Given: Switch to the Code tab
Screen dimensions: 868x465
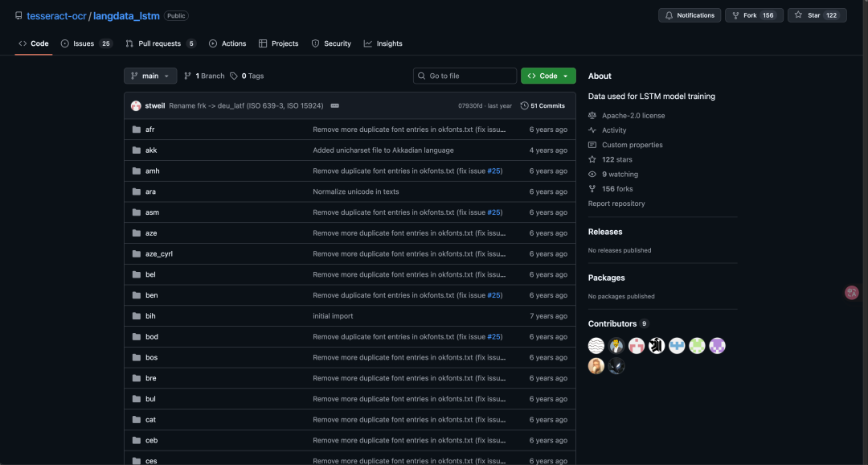Looking at the screenshot, I should pyautogui.click(x=33, y=43).
